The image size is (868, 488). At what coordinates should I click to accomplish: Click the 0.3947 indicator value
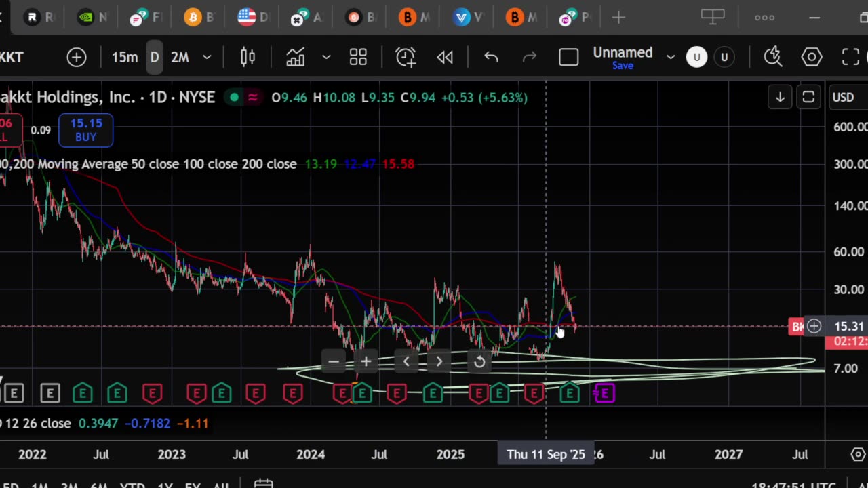point(98,424)
